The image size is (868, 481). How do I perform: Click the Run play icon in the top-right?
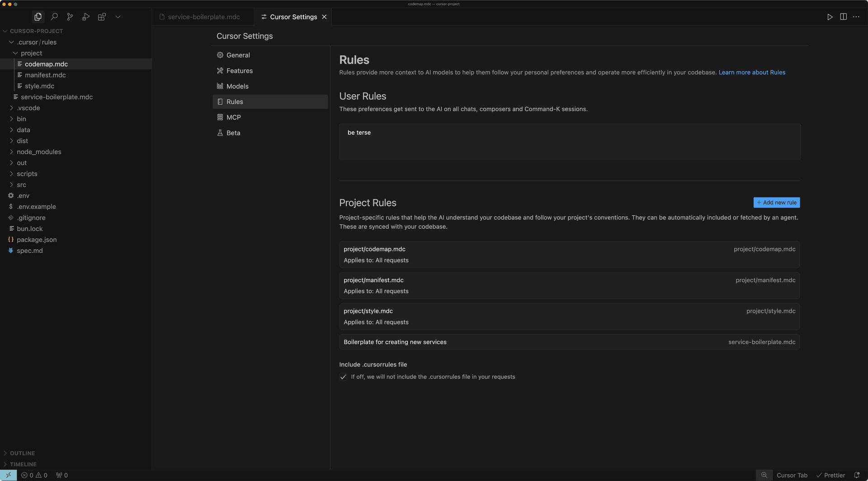coord(830,17)
